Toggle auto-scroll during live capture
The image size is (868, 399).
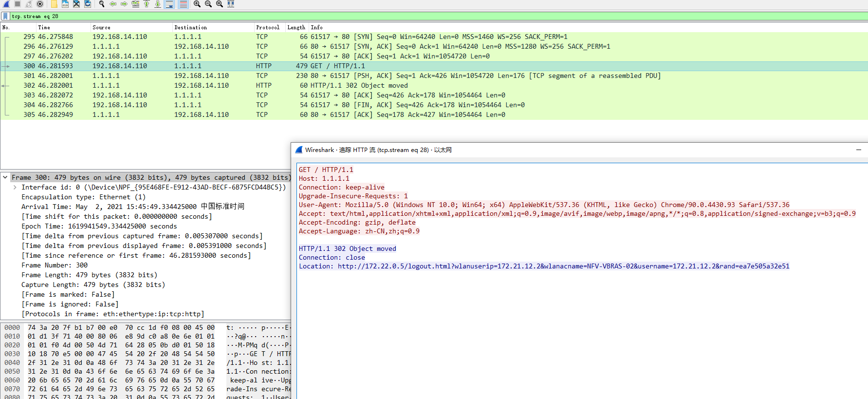(x=169, y=4)
